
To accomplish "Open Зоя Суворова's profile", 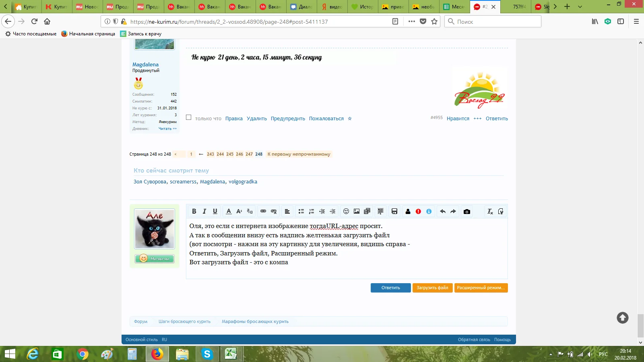I will tap(150, 182).
